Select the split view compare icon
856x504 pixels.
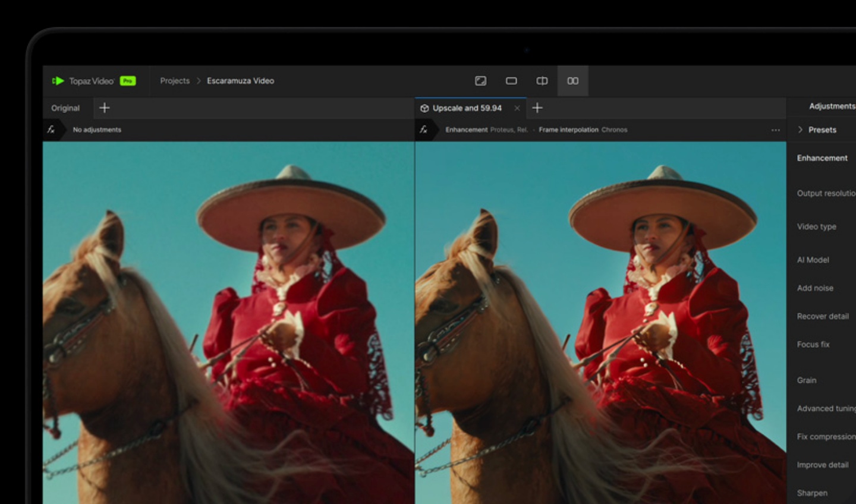click(542, 81)
